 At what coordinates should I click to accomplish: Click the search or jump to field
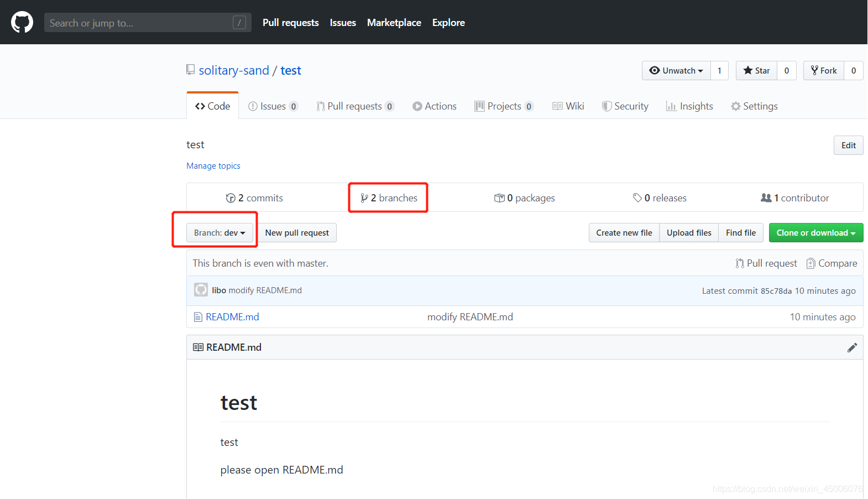point(148,23)
